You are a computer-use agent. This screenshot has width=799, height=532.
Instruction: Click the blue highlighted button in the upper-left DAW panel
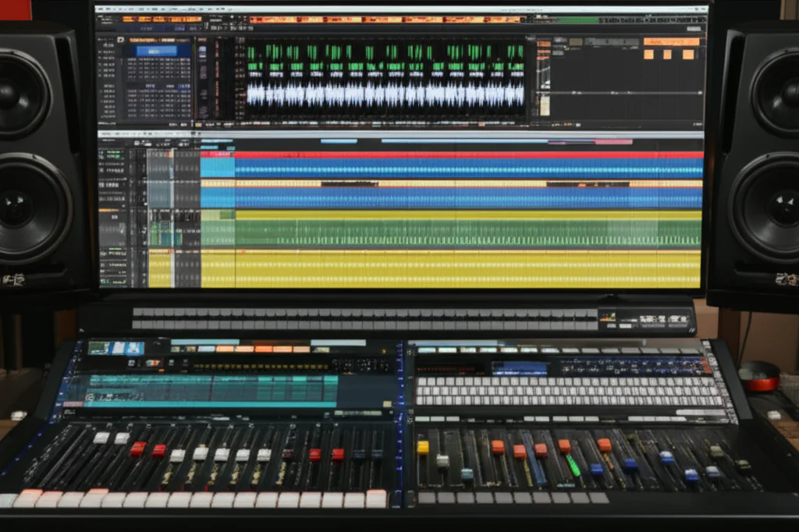click(x=156, y=51)
